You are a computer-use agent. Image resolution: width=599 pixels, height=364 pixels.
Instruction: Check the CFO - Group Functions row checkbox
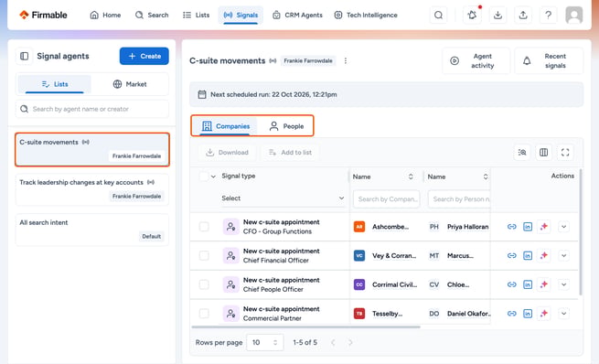tap(204, 227)
